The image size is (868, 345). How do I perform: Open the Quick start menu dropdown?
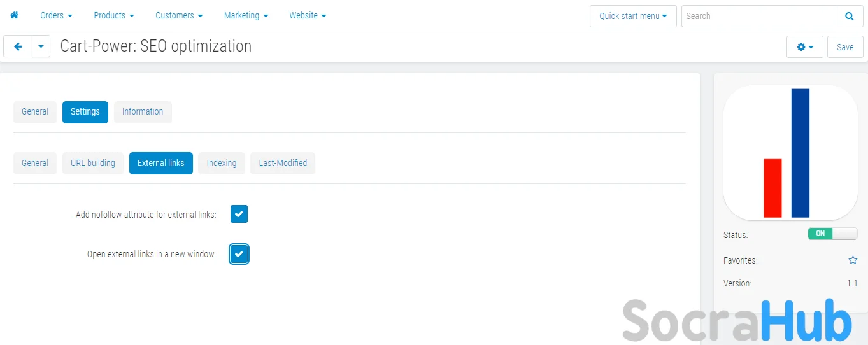pyautogui.click(x=633, y=16)
